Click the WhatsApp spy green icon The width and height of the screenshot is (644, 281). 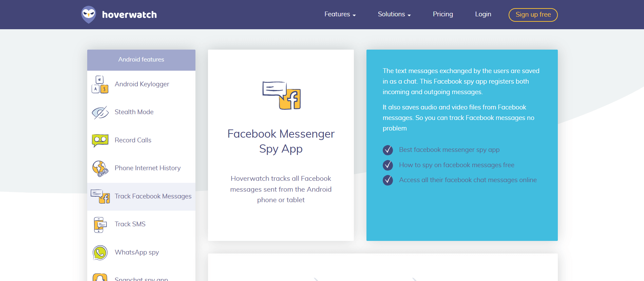[100, 253]
